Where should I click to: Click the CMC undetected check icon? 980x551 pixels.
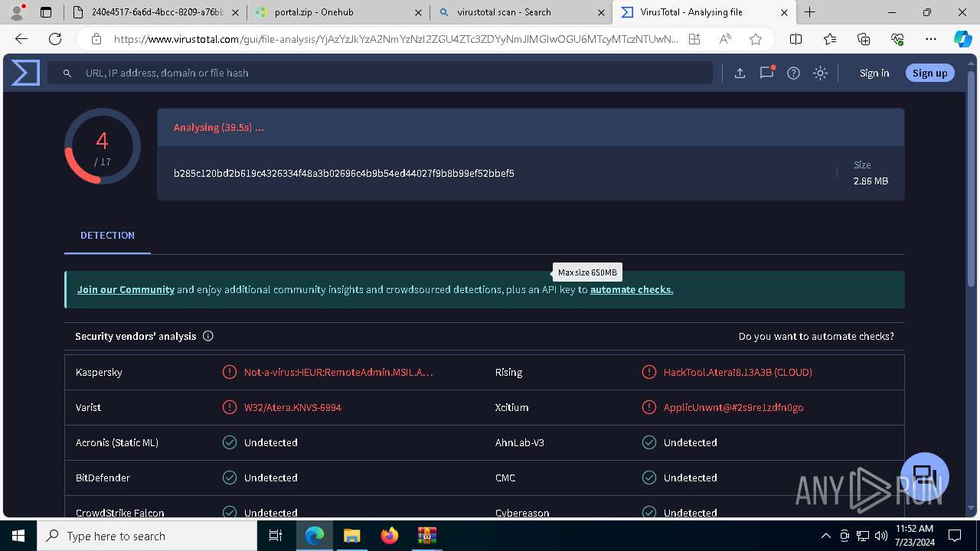click(648, 478)
